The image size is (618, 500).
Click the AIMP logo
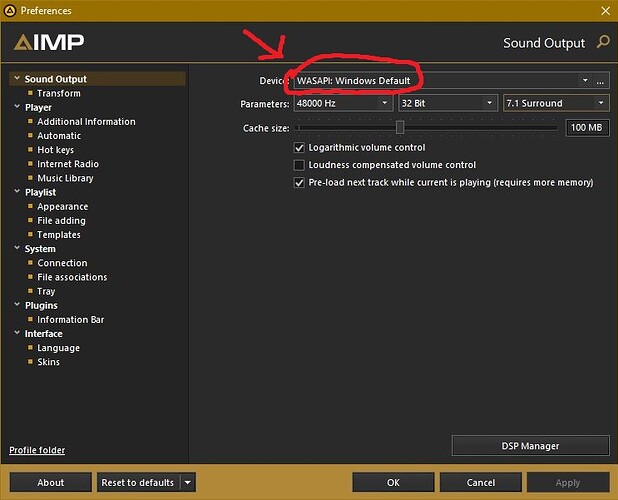49,42
